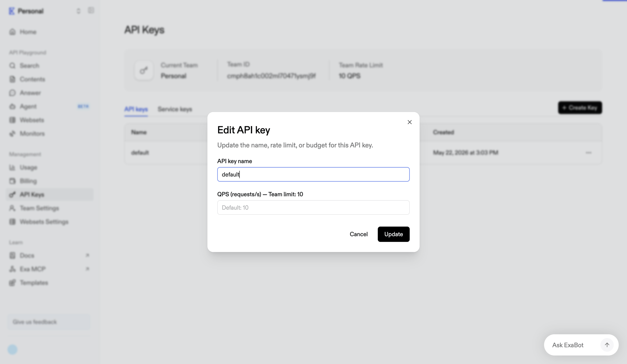This screenshot has width=627, height=364.
Task: Close the Edit API key dialog
Action: (x=409, y=122)
